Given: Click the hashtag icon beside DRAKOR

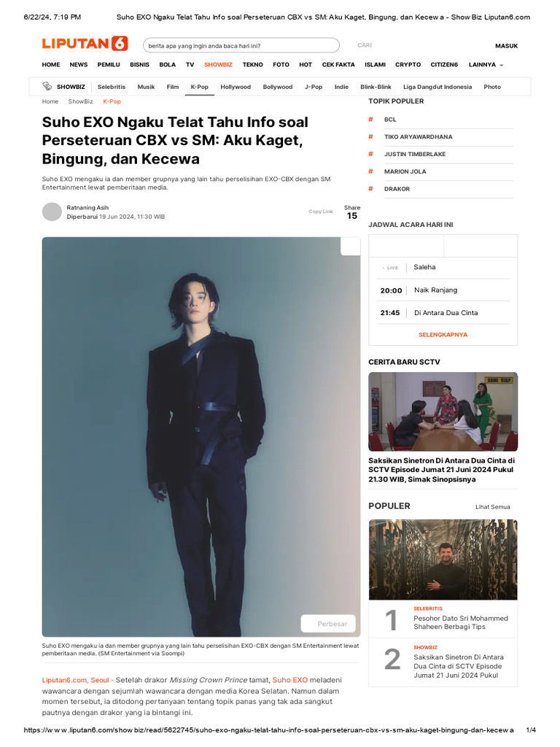Looking at the screenshot, I should click(370, 189).
